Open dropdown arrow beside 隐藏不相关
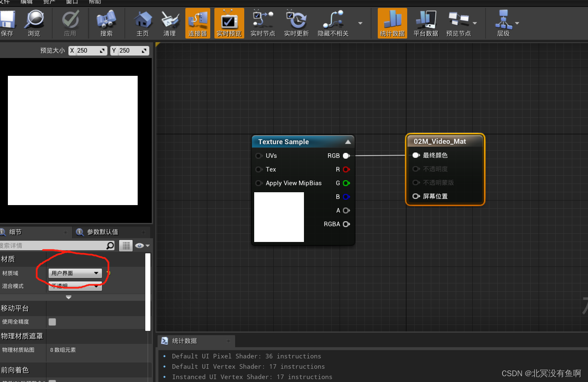This screenshot has width=588, height=382. pyautogui.click(x=360, y=23)
